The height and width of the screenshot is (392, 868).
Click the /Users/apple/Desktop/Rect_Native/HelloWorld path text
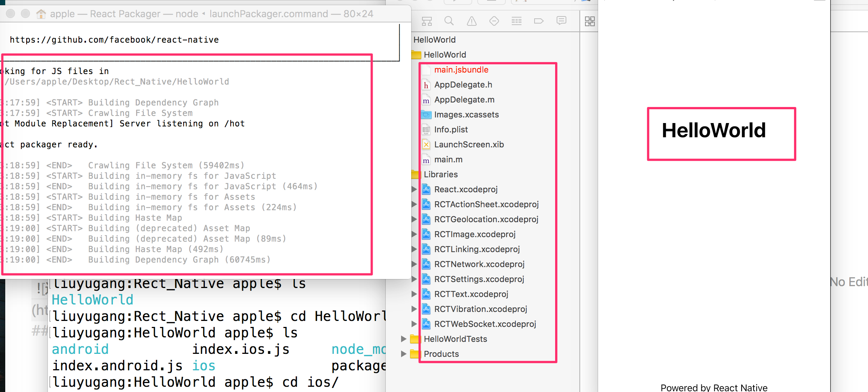117,82
